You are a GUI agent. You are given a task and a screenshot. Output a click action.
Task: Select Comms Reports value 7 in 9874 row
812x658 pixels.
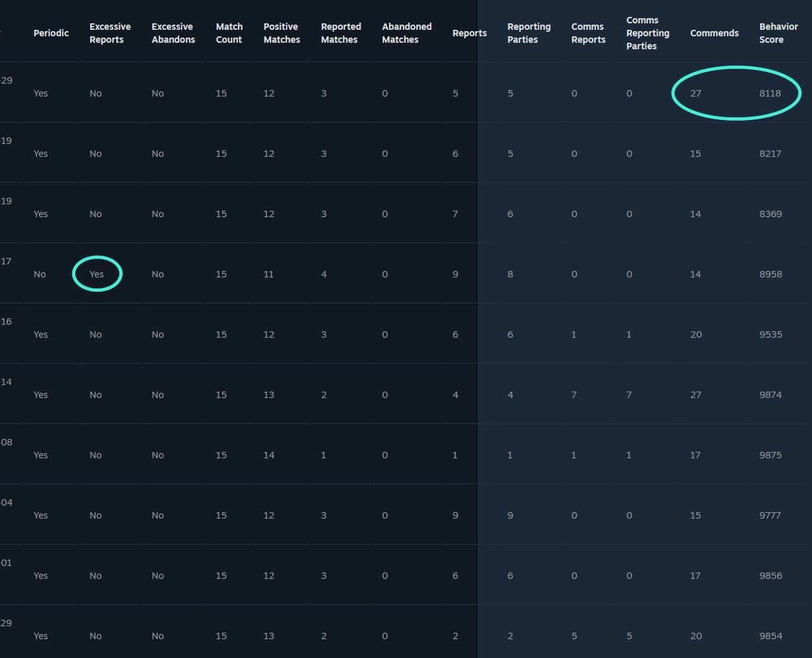pyautogui.click(x=574, y=395)
